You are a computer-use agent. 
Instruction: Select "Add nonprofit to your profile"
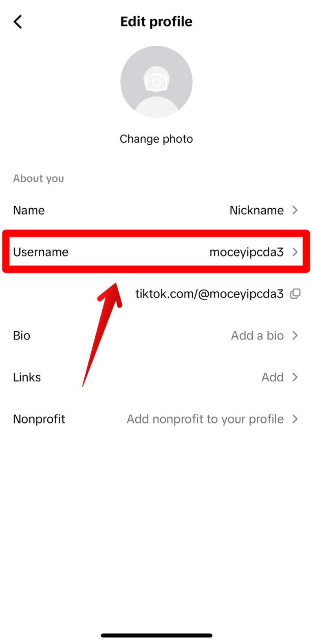tap(205, 419)
